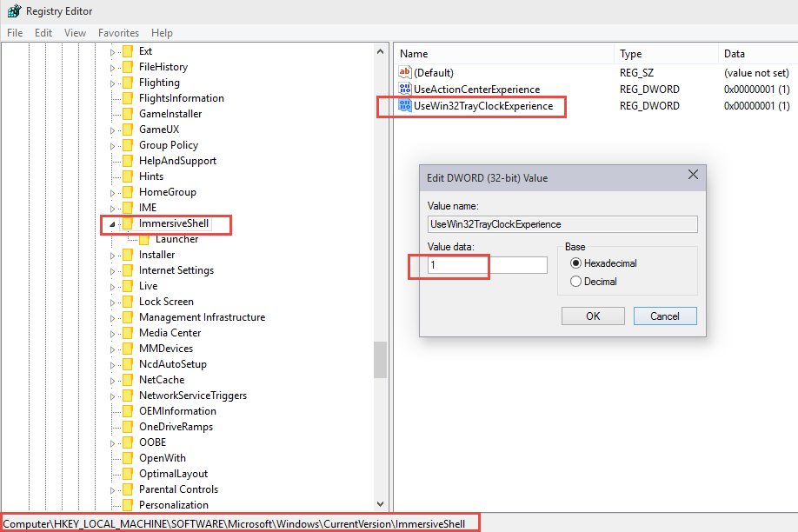
Task: Click the Personalization folder icon
Action: [x=128, y=505]
